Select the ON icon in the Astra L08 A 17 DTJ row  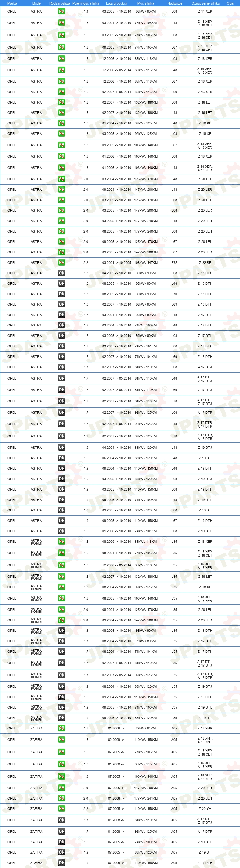click(x=62, y=367)
